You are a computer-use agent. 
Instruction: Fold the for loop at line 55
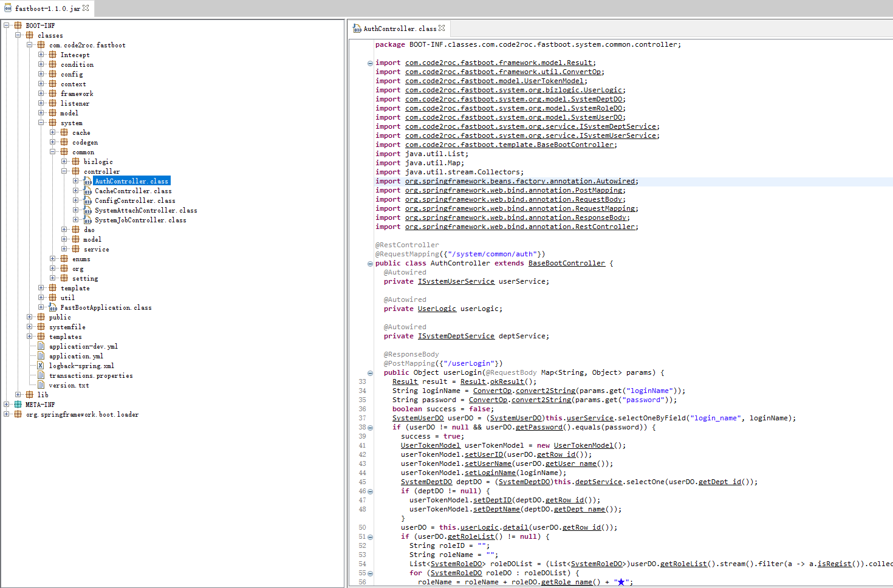370,573
